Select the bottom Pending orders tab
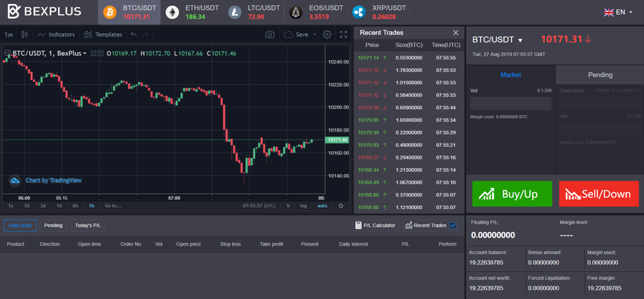 [54, 226]
